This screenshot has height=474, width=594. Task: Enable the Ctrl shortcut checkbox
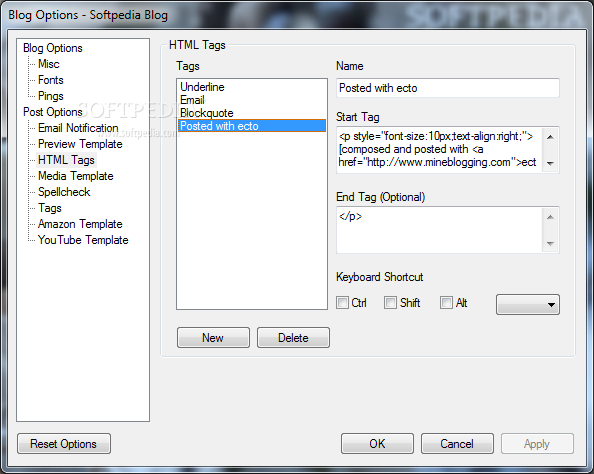coord(342,303)
